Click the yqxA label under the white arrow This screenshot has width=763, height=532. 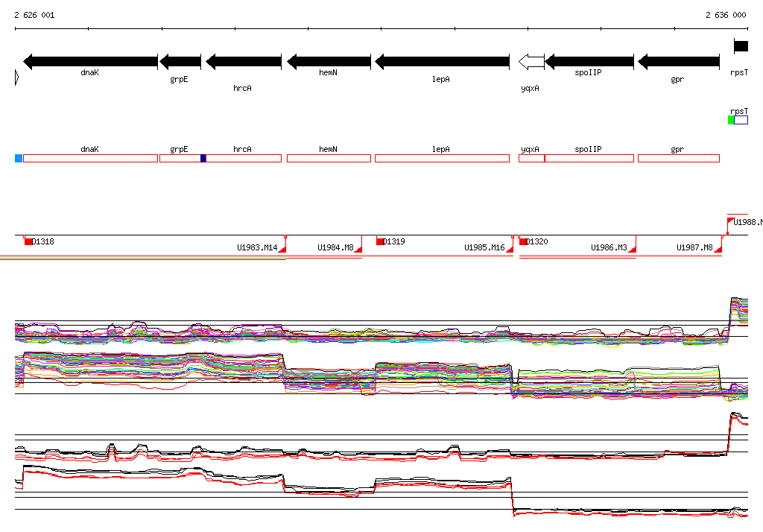coord(530,88)
